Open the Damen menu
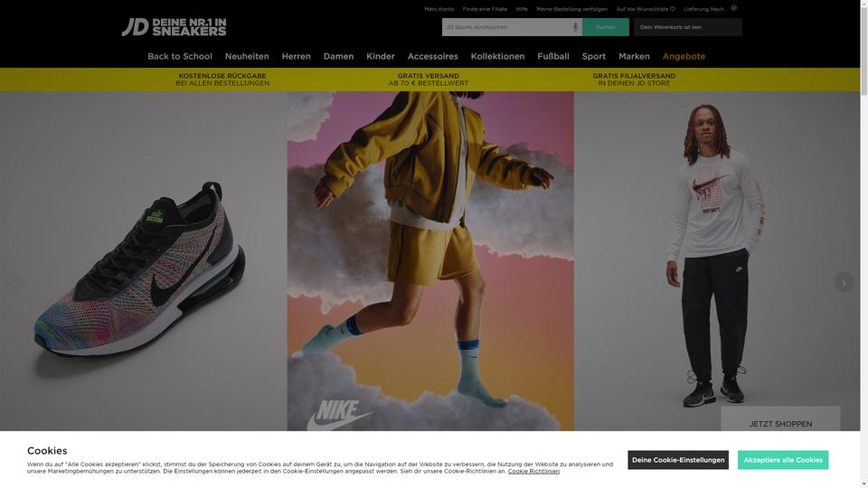Screen dimensions: 868x488 point(338,56)
